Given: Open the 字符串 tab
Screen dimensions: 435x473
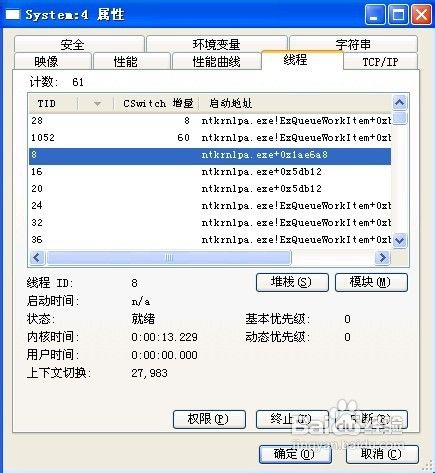Looking at the screenshot, I should (x=353, y=44).
